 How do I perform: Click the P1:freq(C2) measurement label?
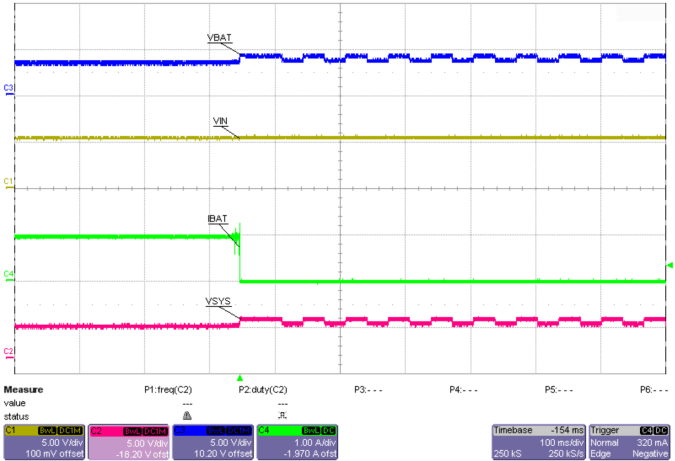(x=168, y=390)
